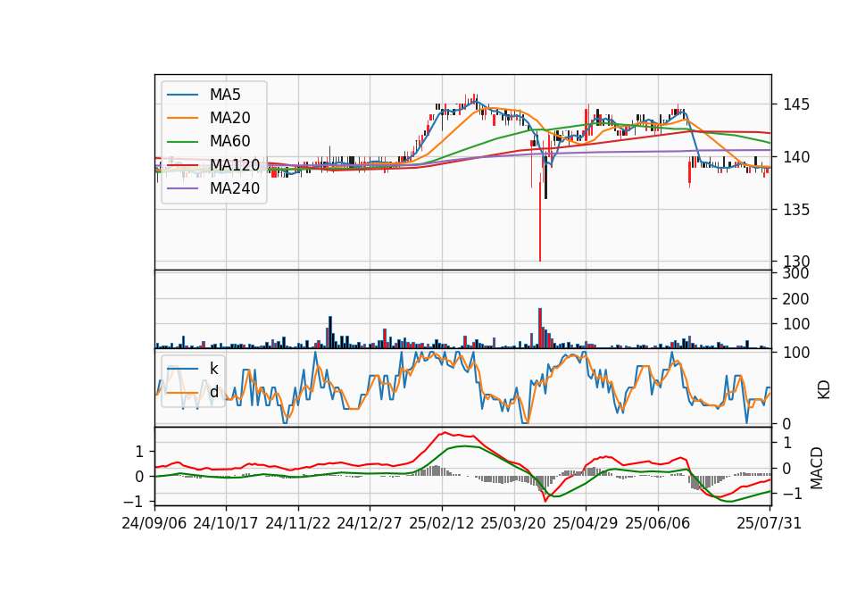Viewport: 857px width, 616px height.
Task: Click the 1 tick on left MACD axis
Action: tap(139, 452)
